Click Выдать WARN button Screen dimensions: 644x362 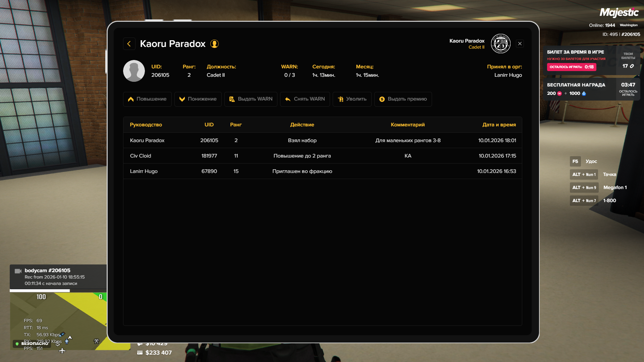click(251, 99)
